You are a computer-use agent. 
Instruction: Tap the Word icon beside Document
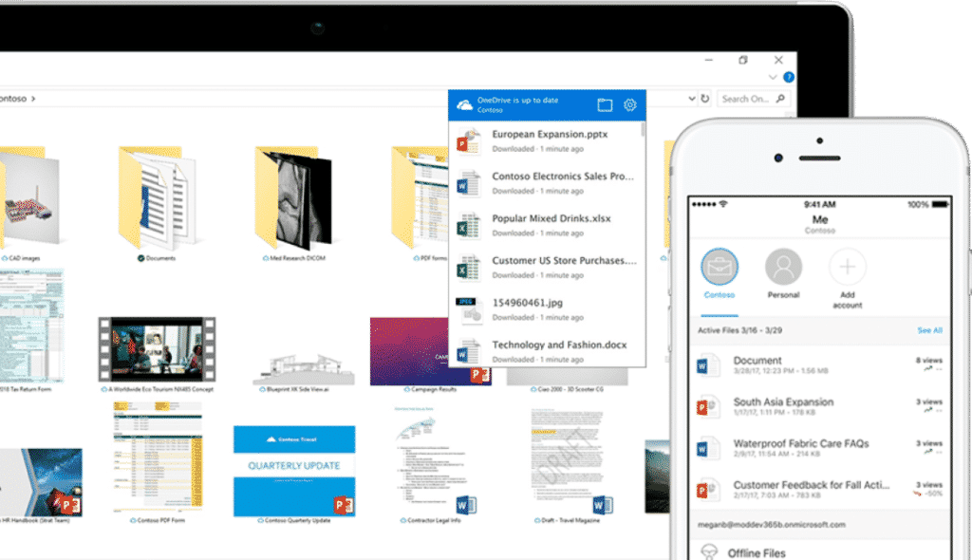707,365
